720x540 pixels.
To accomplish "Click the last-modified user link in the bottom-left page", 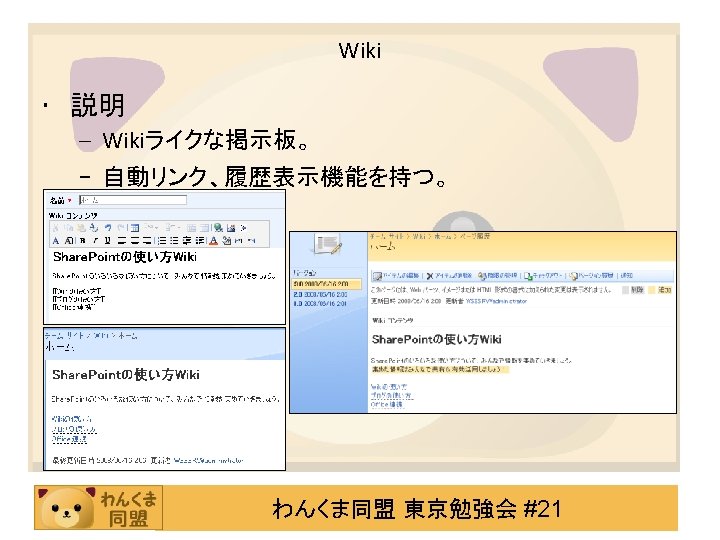I will (208, 460).
